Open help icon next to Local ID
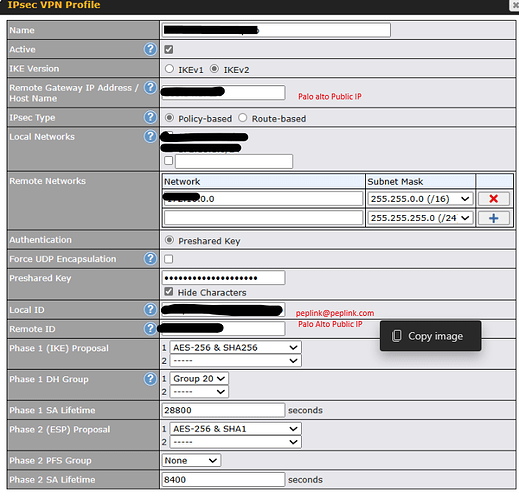Screen dimensions: 519x500 click(150, 309)
